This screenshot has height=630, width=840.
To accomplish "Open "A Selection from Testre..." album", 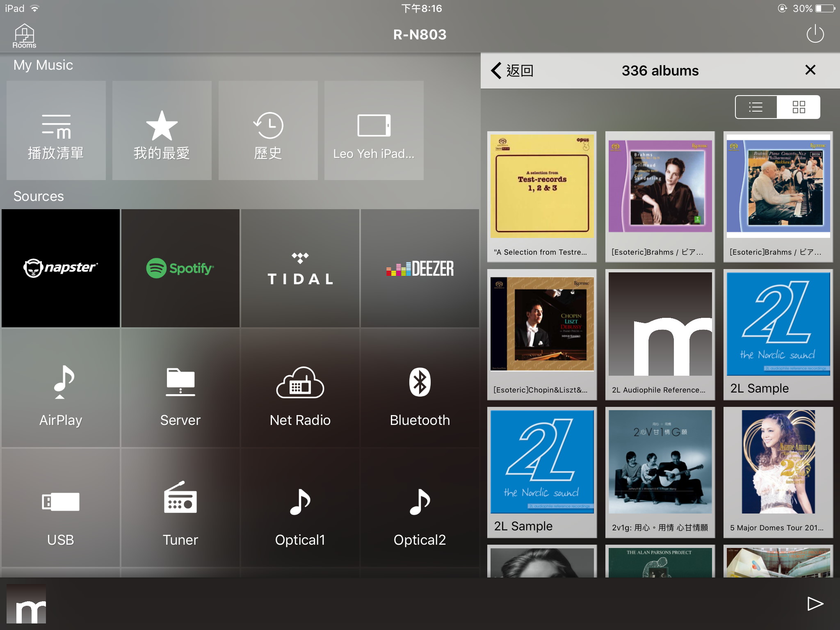I will tap(542, 196).
